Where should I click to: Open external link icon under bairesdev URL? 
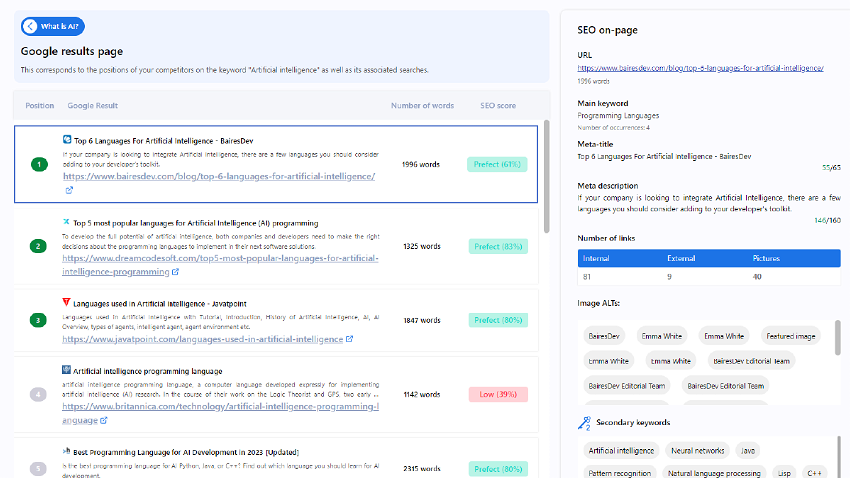(x=69, y=190)
